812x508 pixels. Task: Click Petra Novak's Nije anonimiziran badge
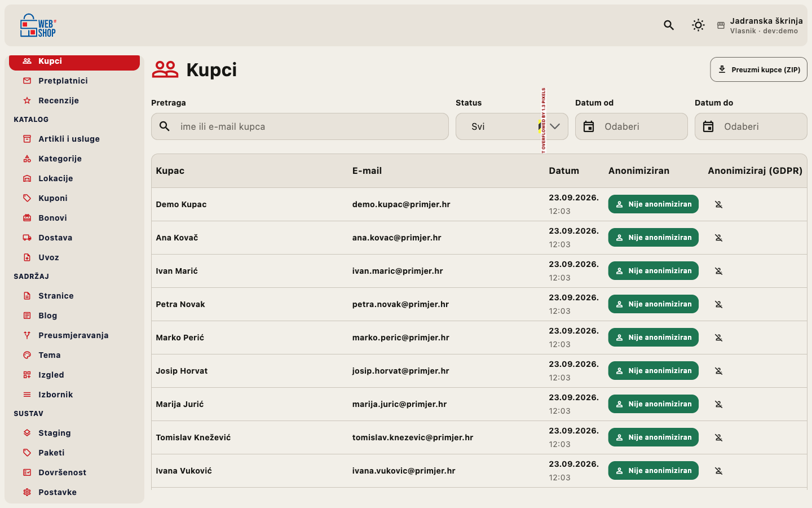(653, 304)
